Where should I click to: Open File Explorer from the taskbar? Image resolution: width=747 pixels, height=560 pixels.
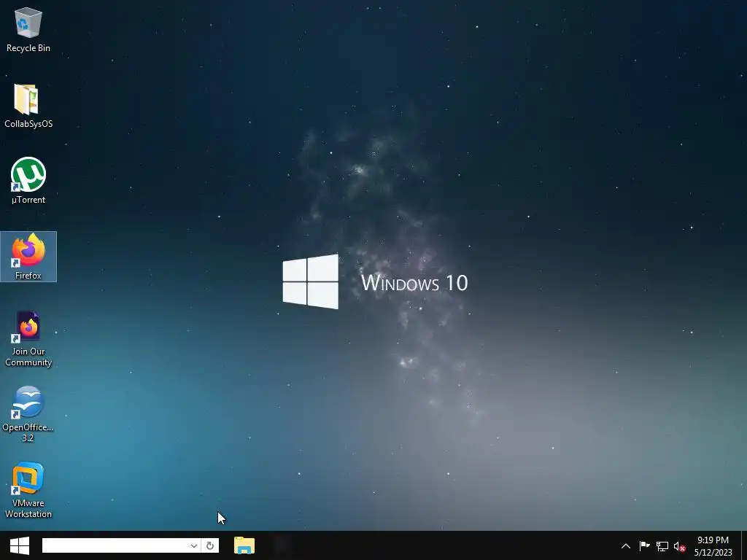[244, 545]
